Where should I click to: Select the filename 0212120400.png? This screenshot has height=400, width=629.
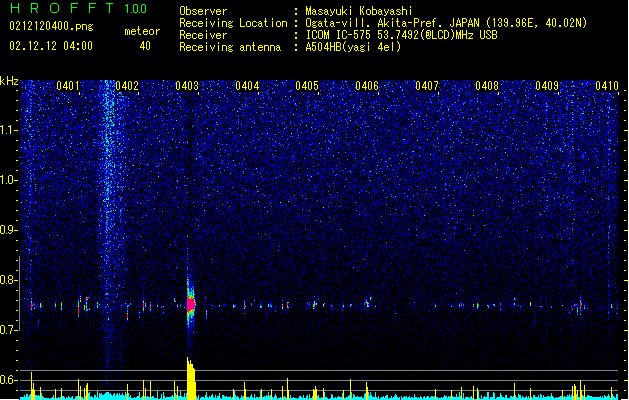(51, 27)
